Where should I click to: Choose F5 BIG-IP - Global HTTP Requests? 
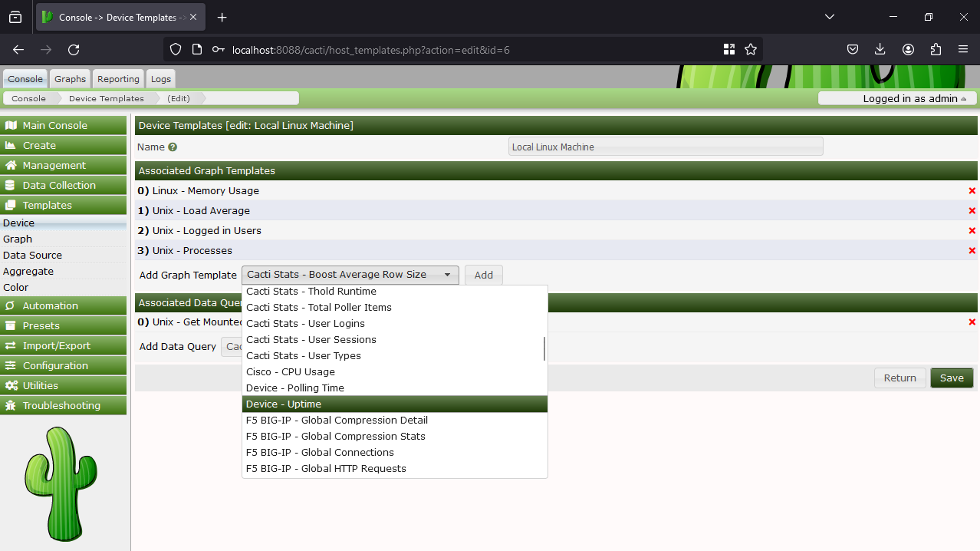[395, 469]
